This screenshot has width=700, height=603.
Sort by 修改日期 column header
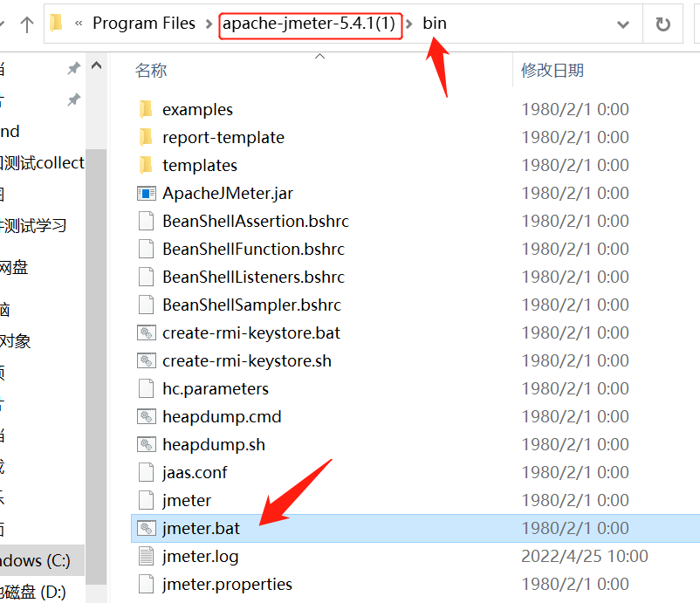pyautogui.click(x=552, y=71)
